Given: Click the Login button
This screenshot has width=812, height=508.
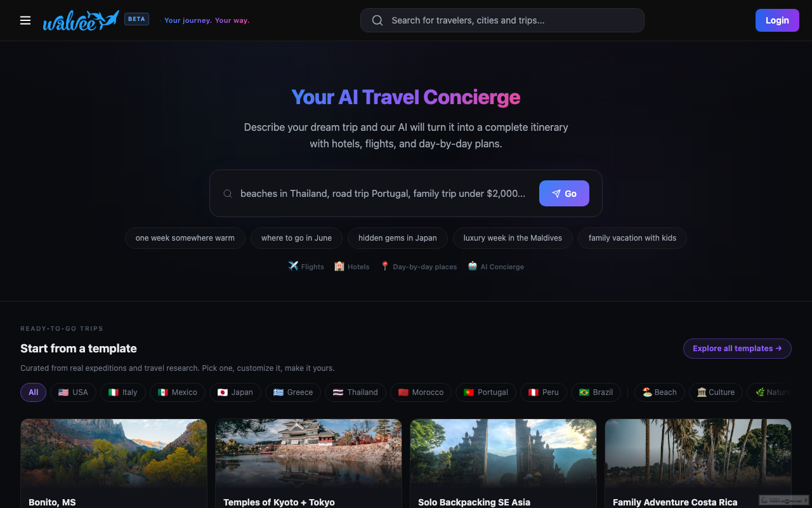Looking at the screenshot, I should coord(777,20).
